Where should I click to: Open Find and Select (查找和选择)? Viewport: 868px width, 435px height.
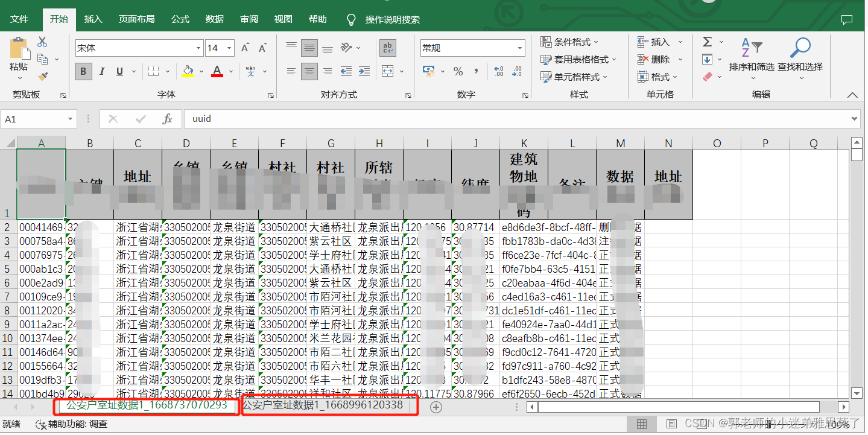coord(800,59)
